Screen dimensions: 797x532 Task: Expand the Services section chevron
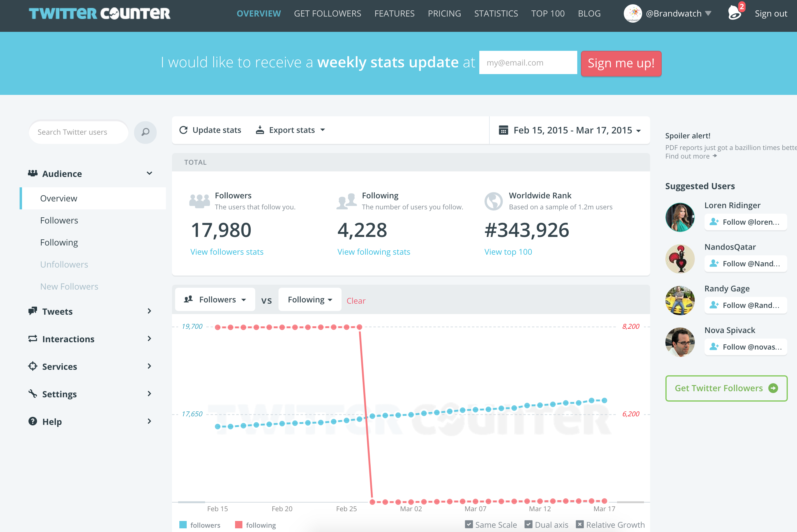[x=149, y=366]
